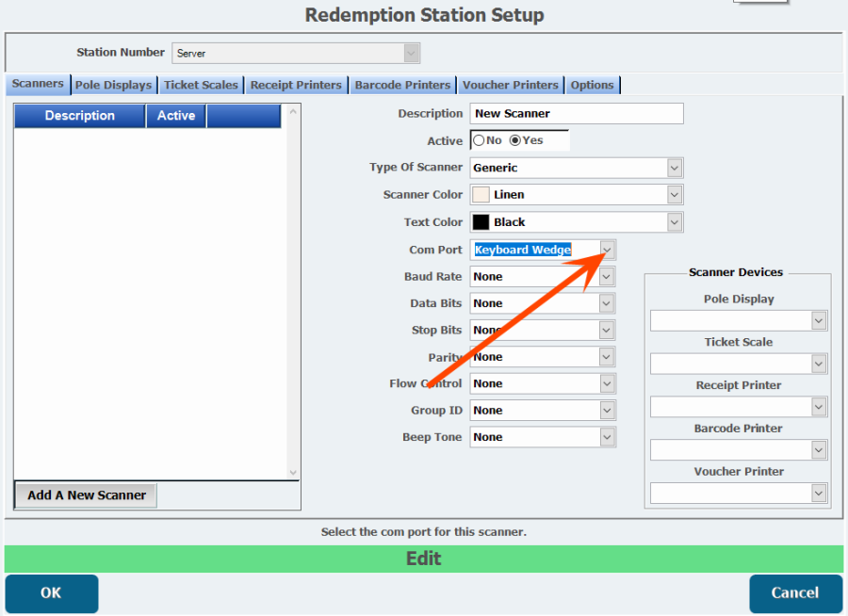
Task: Click the Add A New Scanner button
Action: (x=87, y=495)
